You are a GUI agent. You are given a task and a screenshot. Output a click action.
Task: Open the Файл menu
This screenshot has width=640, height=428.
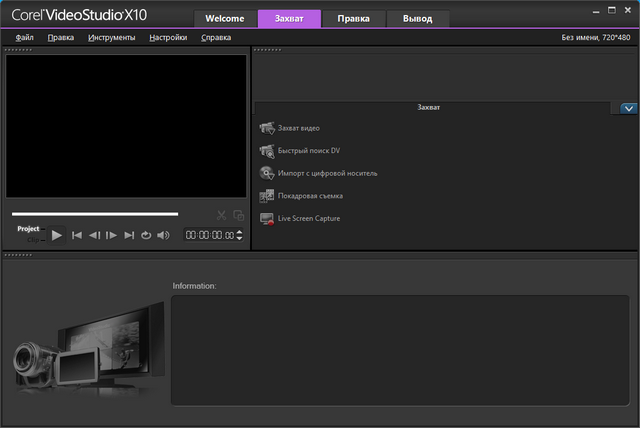pos(25,37)
